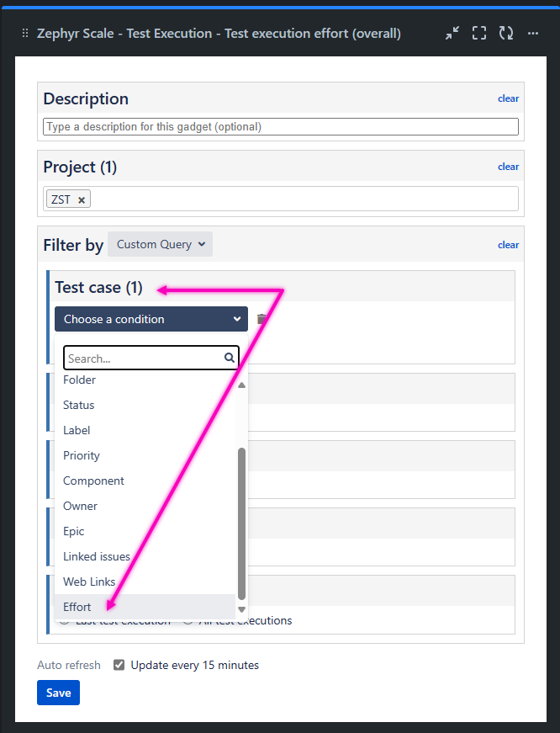Collapse the Choose a condition dropdown

151,319
